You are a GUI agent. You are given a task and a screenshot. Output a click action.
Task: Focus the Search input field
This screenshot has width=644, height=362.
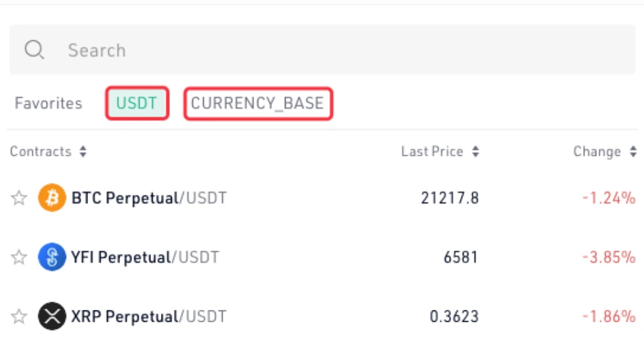point(323,50)
